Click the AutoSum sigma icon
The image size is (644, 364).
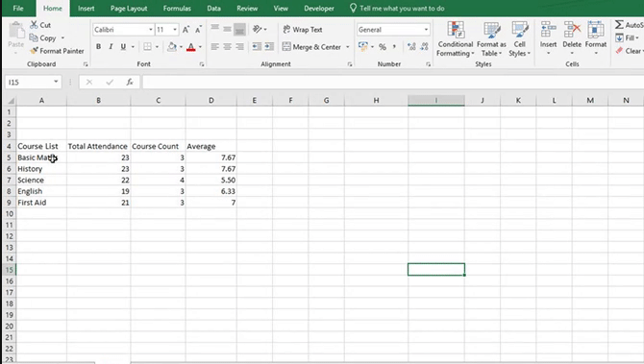[x=619, y=25]
